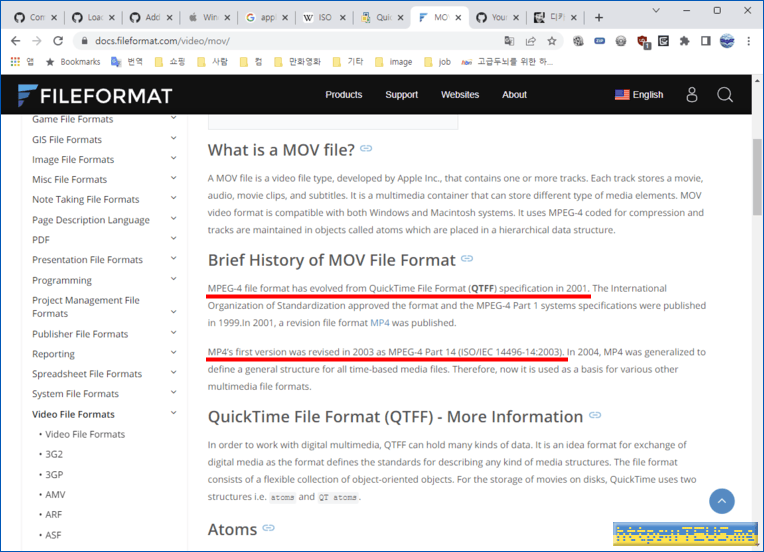Open the apps grid bookmark icon
This screenshot has width=764, height=552.
point(16,62)
